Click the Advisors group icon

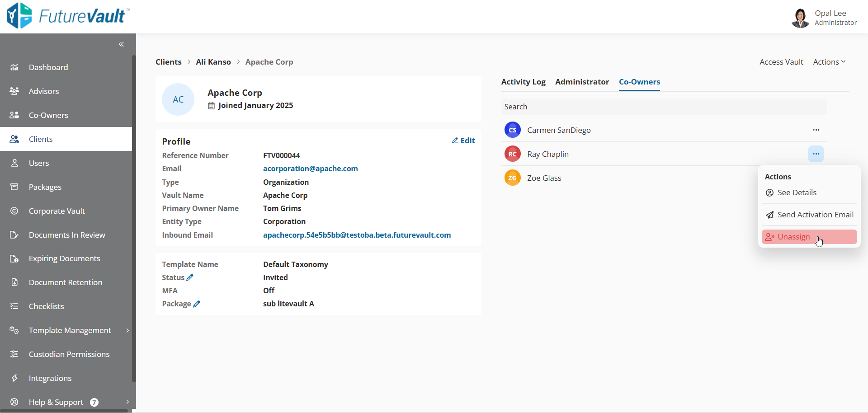tap(14, 91)
